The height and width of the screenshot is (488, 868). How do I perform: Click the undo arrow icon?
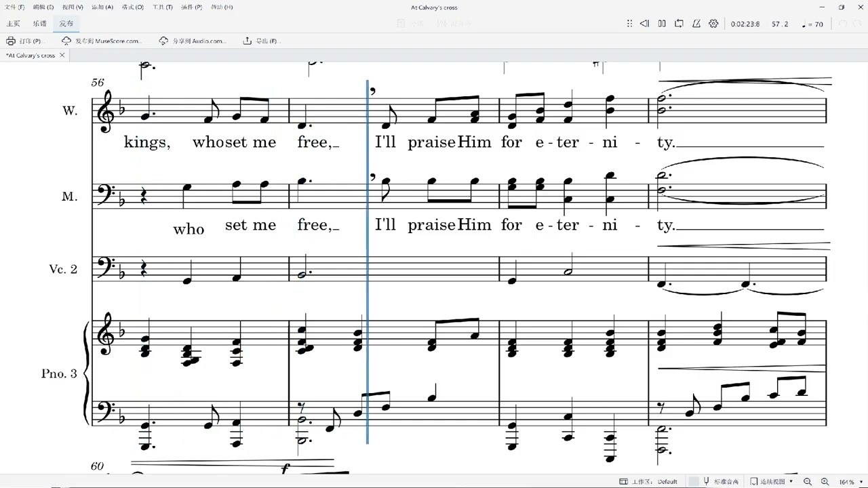843,24
